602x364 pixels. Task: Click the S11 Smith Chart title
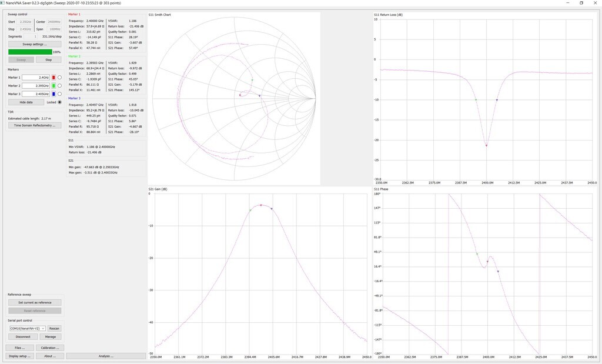click(160, 15)
